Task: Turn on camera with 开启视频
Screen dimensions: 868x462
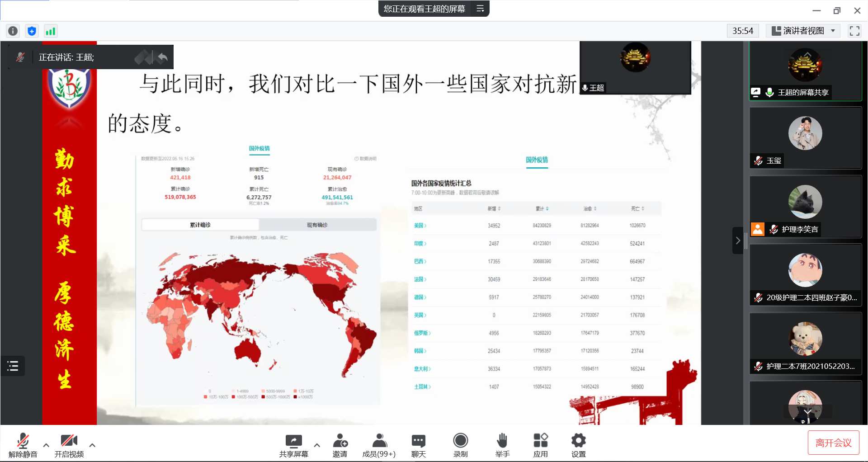Action: tap(69, 445)
